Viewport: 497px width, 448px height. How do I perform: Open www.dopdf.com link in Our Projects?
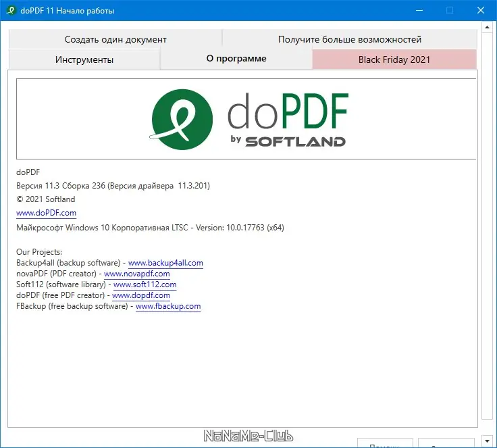141,295
